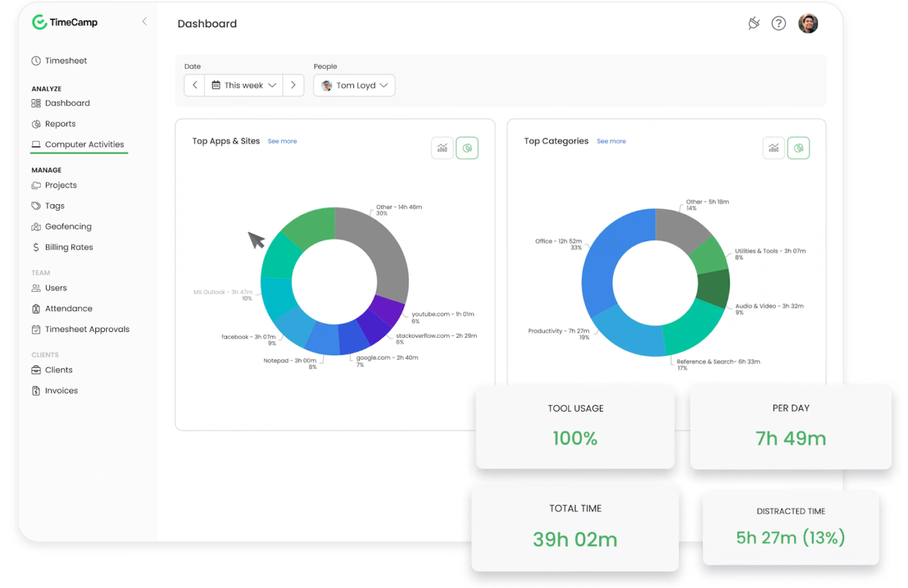The width and height of the screenshot is (908, 588).
Task: Open Projects under the Manage section
Action: (x=61, y=185)
